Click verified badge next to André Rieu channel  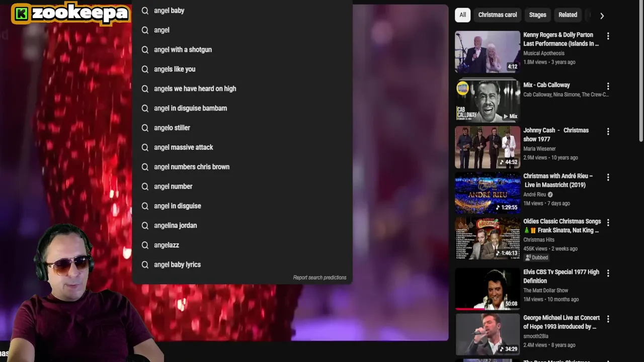(550, 195)
